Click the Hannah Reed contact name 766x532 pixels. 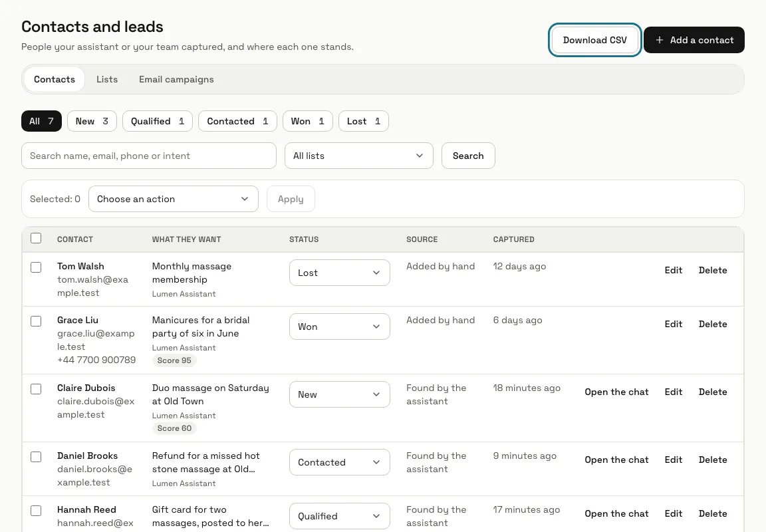pos(86,509)
